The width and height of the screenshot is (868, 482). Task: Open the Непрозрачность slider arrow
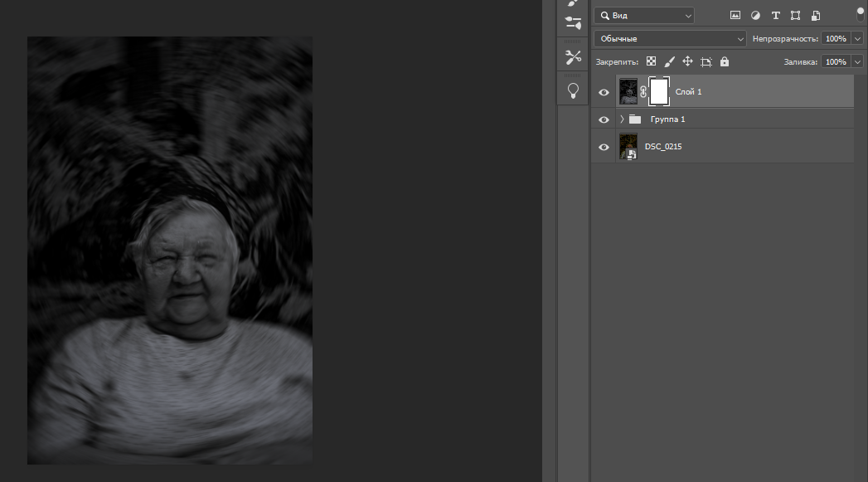coord(857,39)
